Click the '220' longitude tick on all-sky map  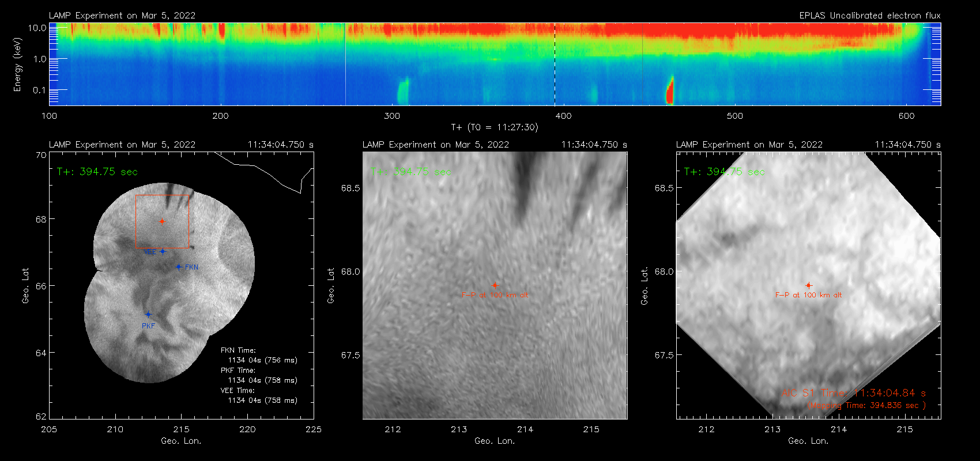248,429
